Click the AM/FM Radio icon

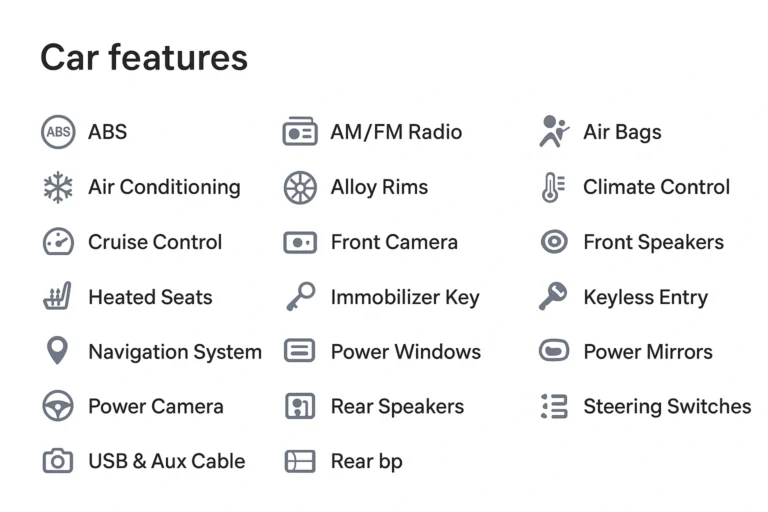click(x=300, y=132)
